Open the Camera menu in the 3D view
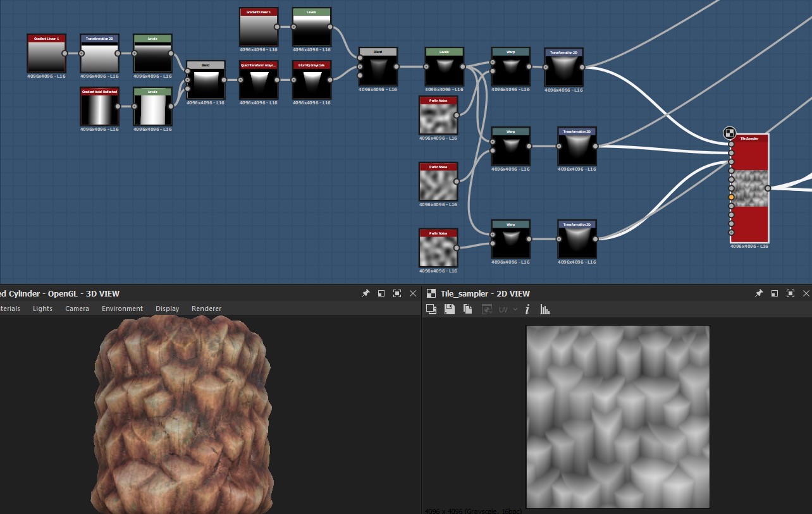This screenshot has width=812, height=514. tap(77, 309)
